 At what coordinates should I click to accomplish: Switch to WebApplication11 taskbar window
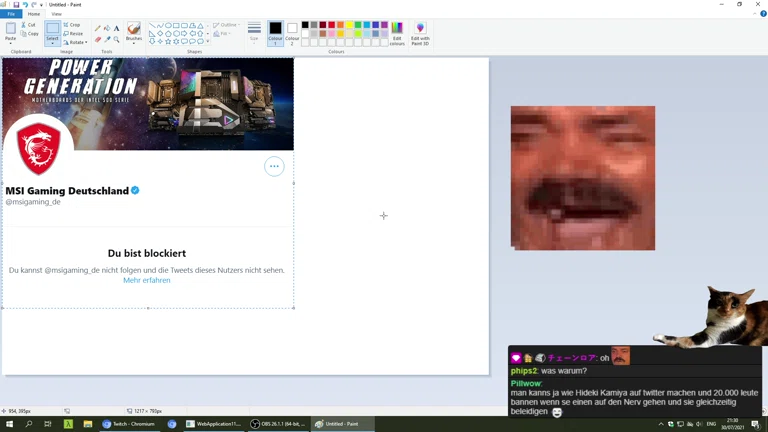click(x=214, y=424)
